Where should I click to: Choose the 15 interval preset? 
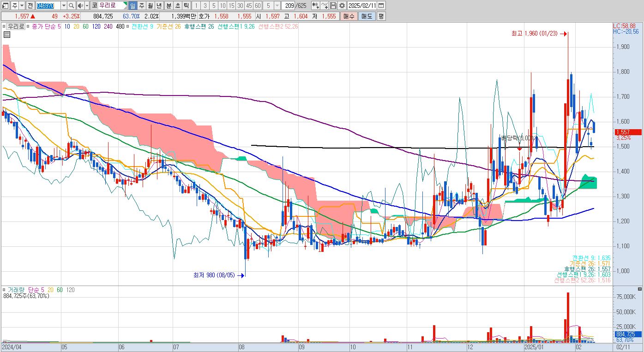click(x=231, y=6)
